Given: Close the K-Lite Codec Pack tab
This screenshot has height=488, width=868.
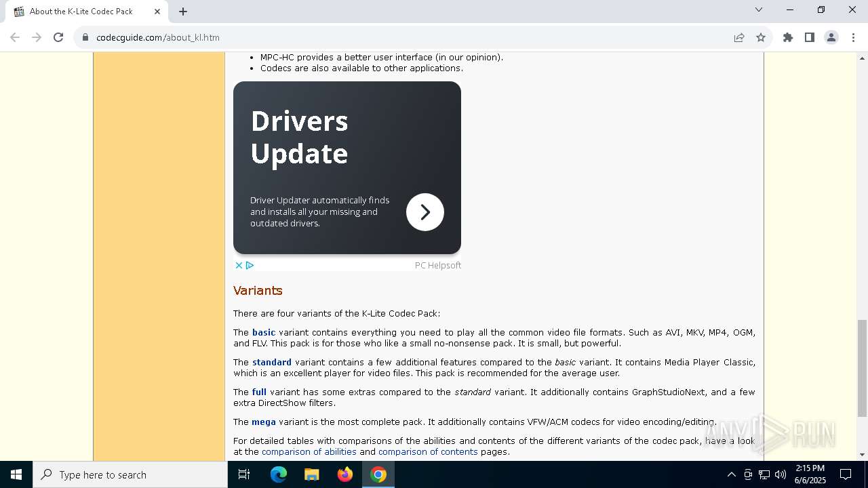Looking at the screenshot, I should (x=157, y=12).
